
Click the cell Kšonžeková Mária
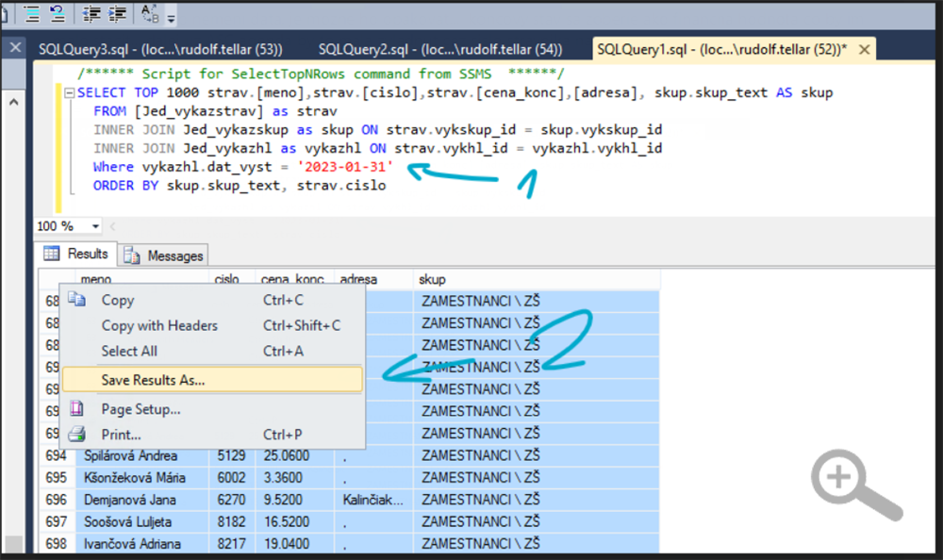[142, 478]
